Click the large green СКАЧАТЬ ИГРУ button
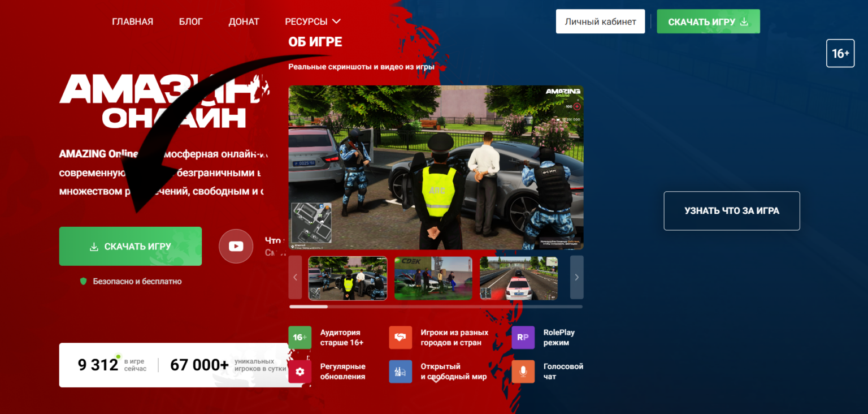This screenshot has width=868, height=414. 131,246
